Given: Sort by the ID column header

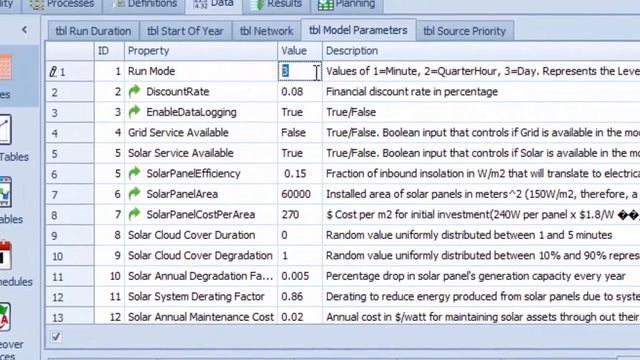Looking at the screenshot, I should point(109,51).
